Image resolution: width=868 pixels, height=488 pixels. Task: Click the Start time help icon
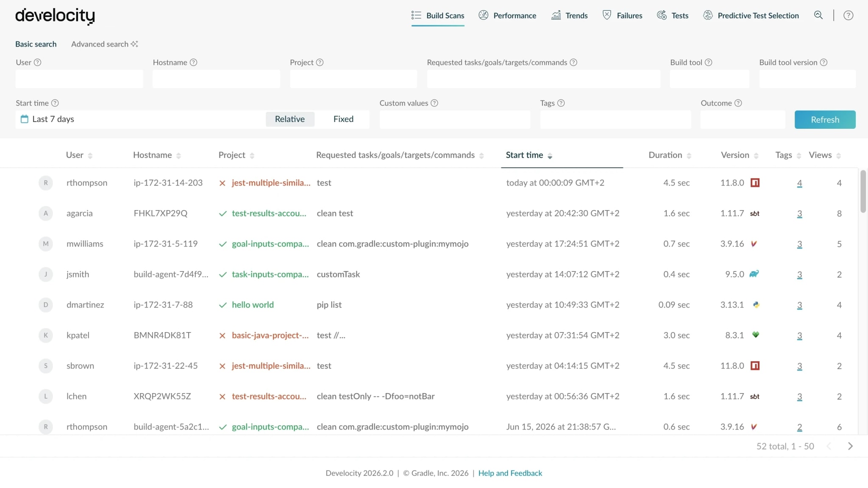click(55, 103)
